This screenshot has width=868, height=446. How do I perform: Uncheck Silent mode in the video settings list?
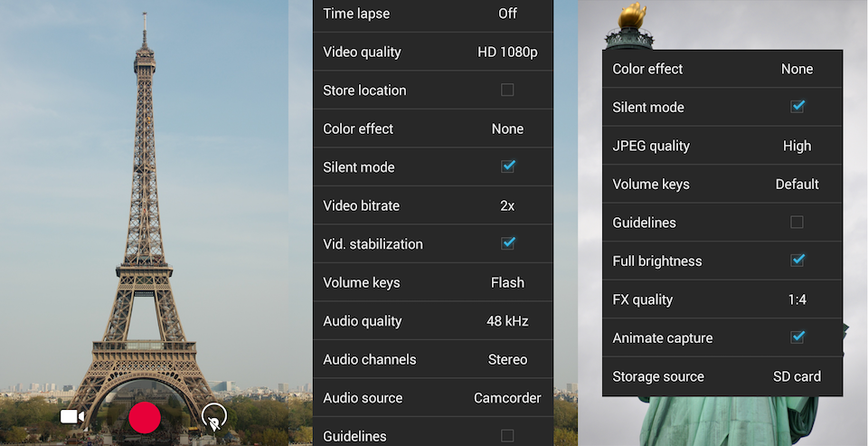[507, 166]
